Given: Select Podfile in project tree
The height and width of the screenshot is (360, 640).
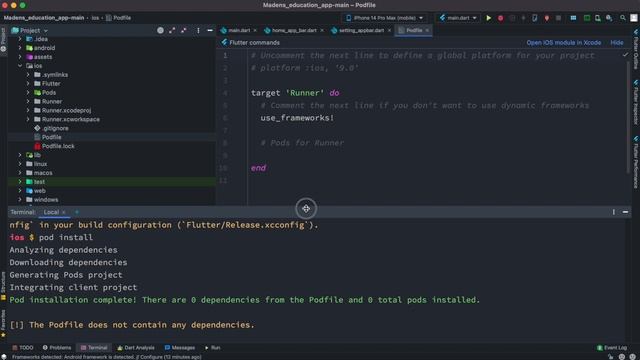Looking at the screenshot, I should point(51,137).
